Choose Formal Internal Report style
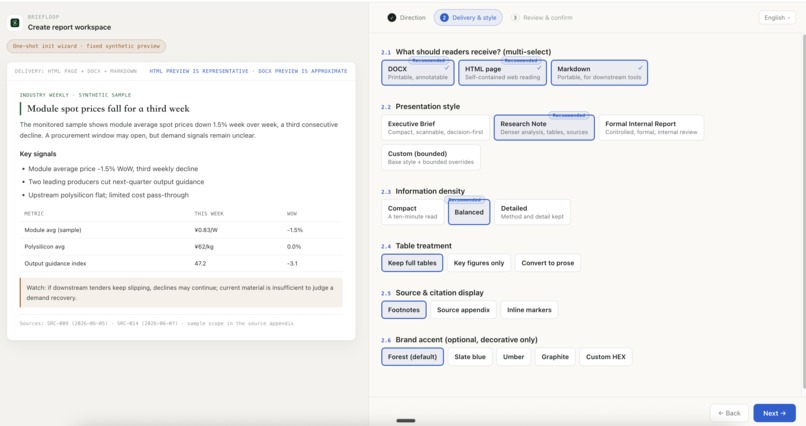 point(651,127)
